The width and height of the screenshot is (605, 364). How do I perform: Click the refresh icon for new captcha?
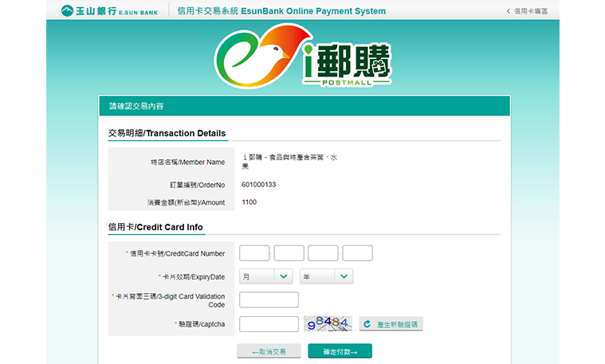[x=367, y=324]
